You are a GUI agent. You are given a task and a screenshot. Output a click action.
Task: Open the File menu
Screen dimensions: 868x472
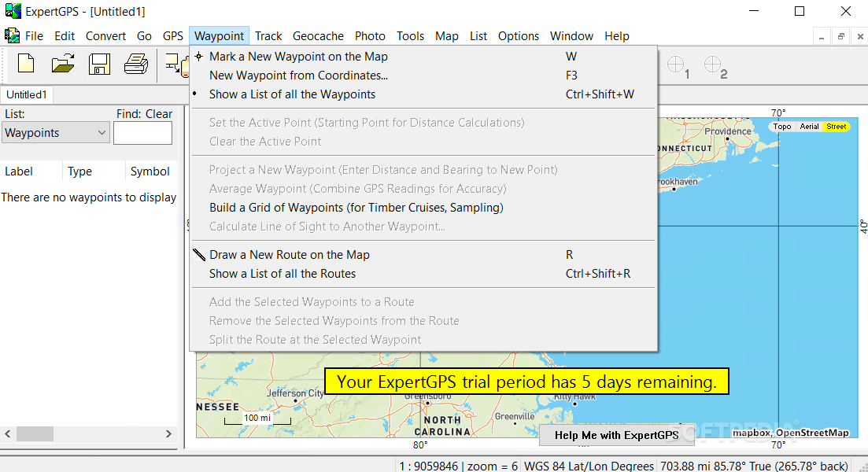click(x=34, y=36)
